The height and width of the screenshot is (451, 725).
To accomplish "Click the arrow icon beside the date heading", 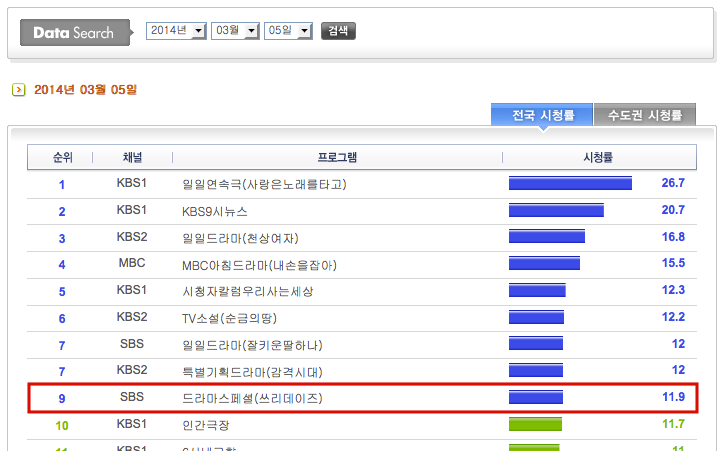I will 18,90.
